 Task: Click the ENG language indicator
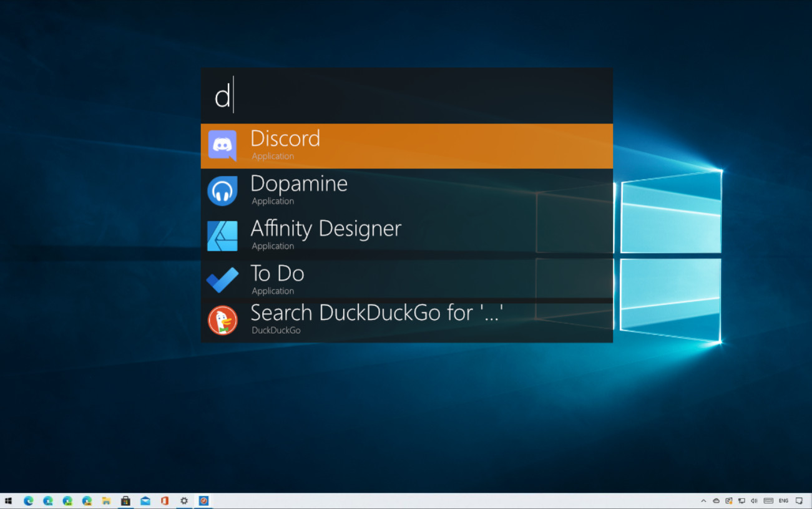pyautogui.click(x=783, y=501)
